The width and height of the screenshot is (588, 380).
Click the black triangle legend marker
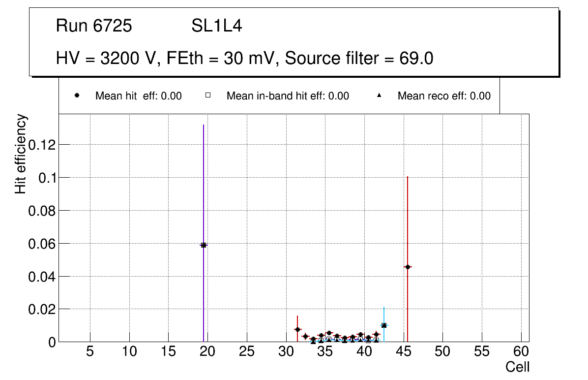click(x=379, y=96)
